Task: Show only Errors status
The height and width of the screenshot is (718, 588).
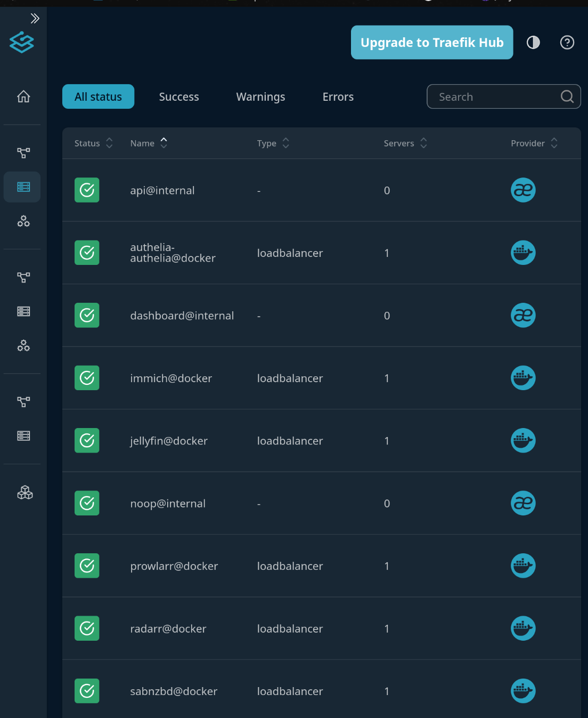Action: (x=338, y=96)
